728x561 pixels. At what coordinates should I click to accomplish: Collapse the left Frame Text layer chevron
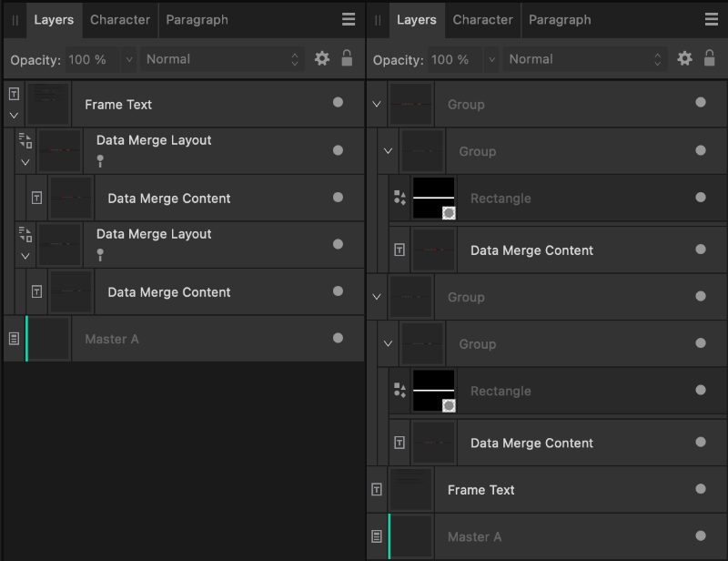[14, 116]
